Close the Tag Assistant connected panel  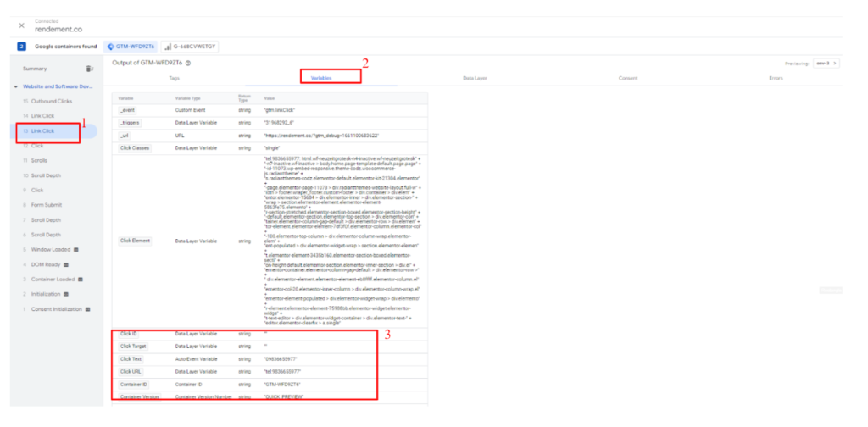click(x=21, y=25)
